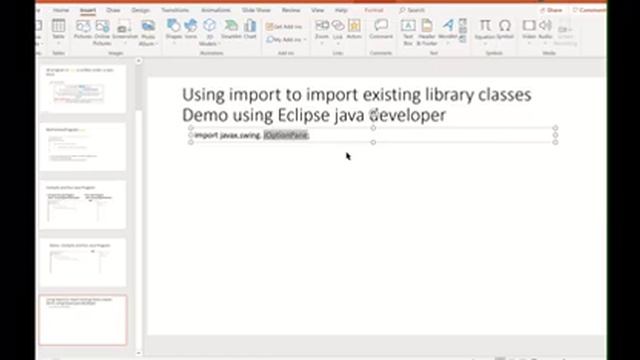Open the Video dropdown
Image resolution: width=640 pixels, height=360 pixels.
click(x=529, y=43)
